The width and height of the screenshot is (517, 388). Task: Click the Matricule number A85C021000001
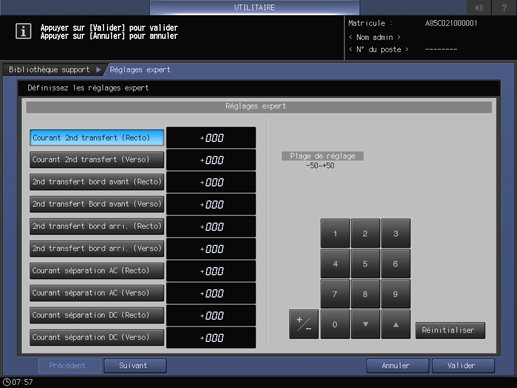click(451, 23)
